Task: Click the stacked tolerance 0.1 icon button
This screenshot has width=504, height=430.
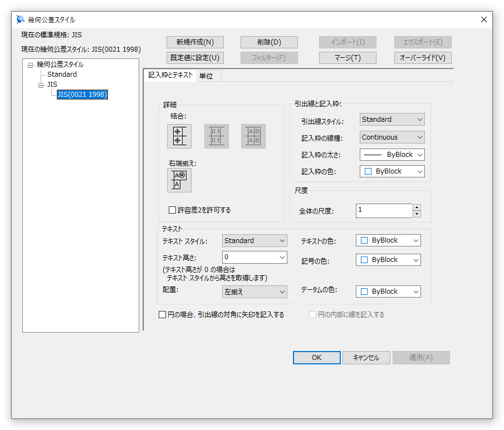Action: [216, 136]
